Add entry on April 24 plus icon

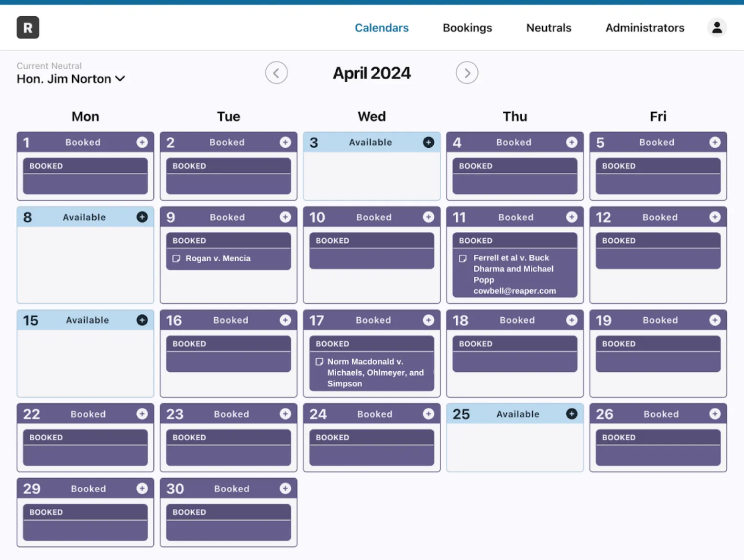428,414
